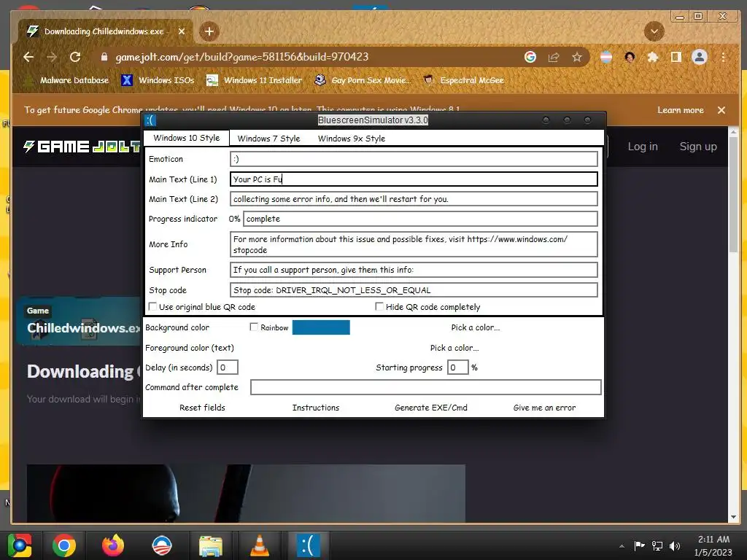This screenshot has width=747, height=560.
Task: Click the Obama icon app in taskbar
Action: (161, 545)
